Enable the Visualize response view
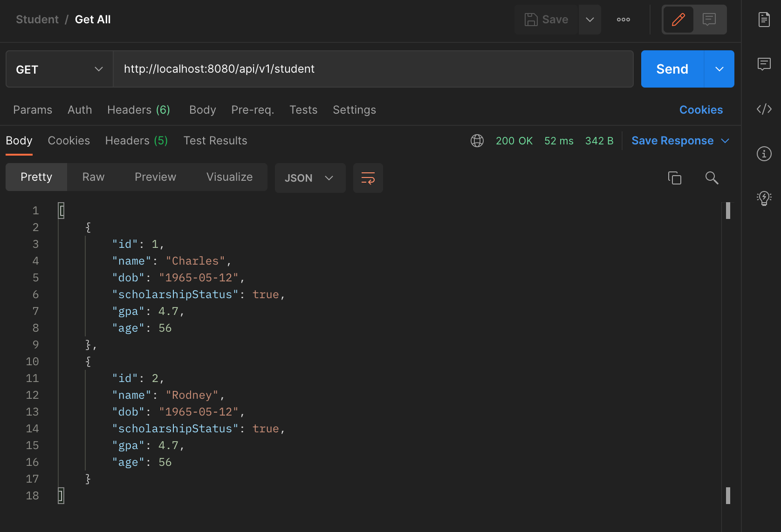Viewport: 781px width, 532px height. point(229,177)
